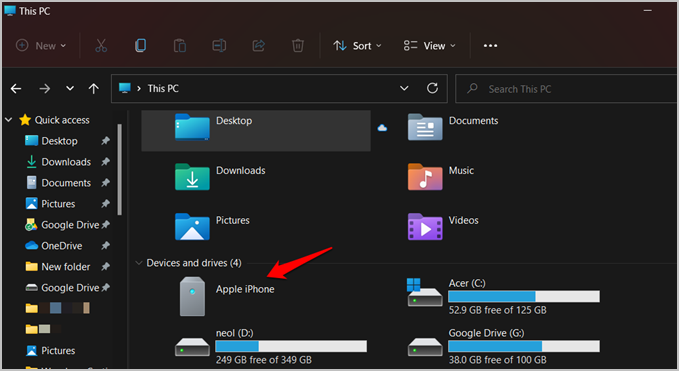Click the This PC monitor icon in address bar
679x371 pixels.
125,88
